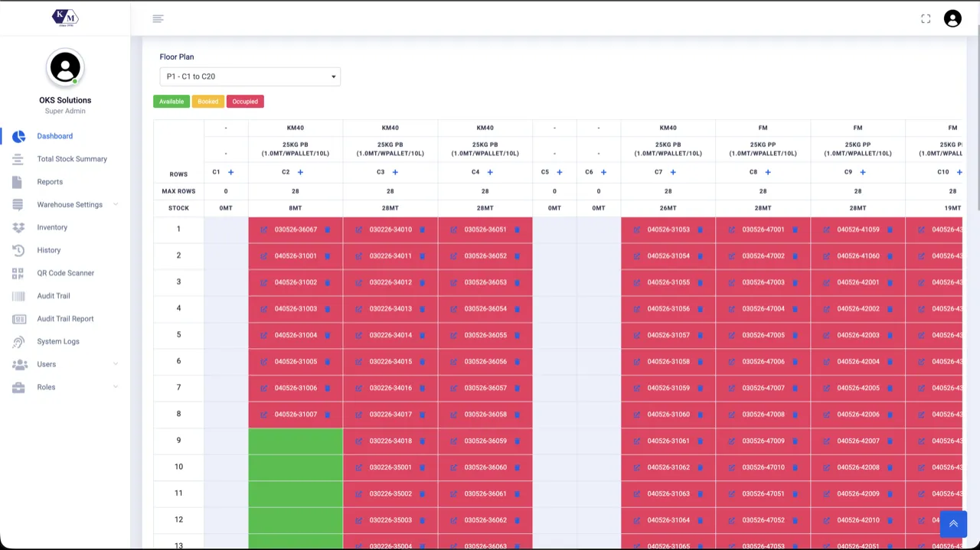This screenshot has height=550, width=980.
Task: Enter fullscreen mode via top bar icon
Action: tap(926, 18)
